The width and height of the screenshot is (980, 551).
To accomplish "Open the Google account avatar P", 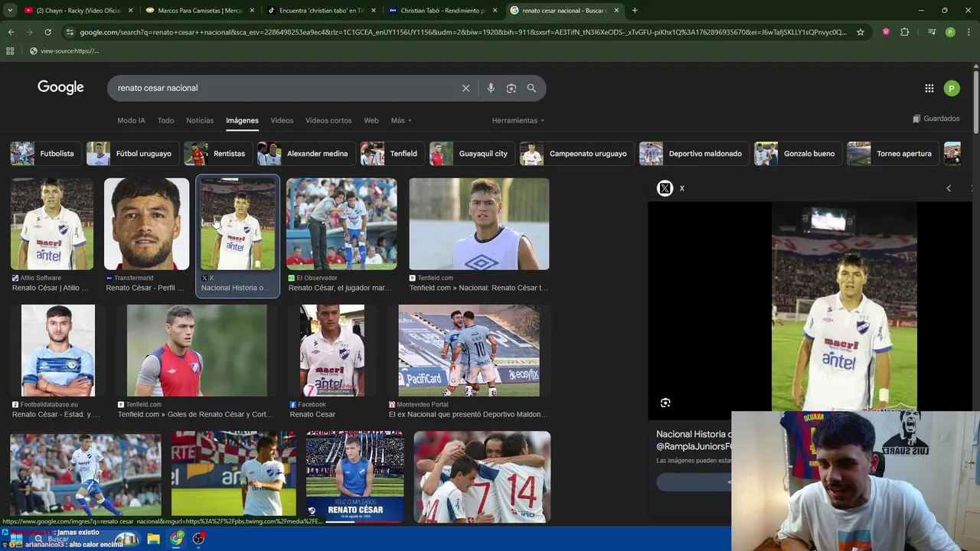I will pos(952,88).
